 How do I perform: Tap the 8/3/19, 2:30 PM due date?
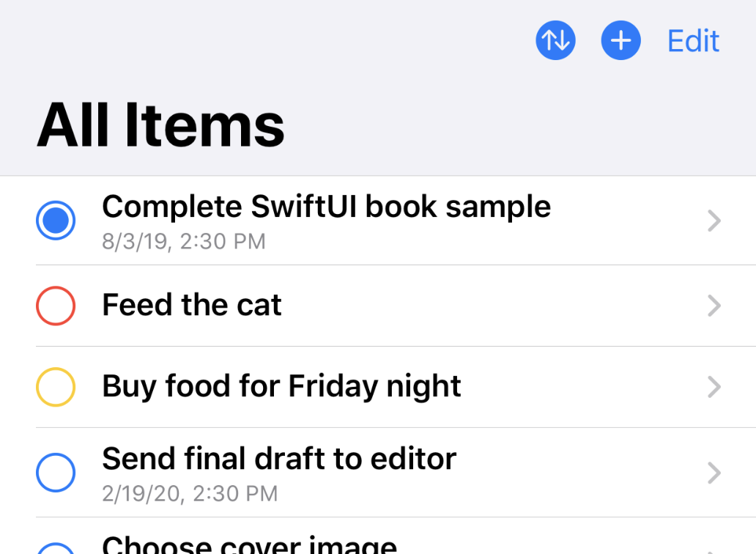click(184, 241)
